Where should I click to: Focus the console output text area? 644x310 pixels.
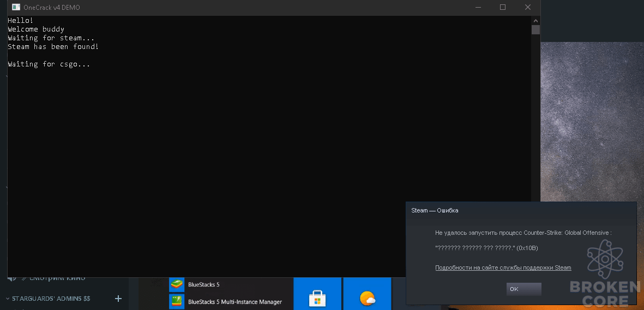tap(269, 147)
